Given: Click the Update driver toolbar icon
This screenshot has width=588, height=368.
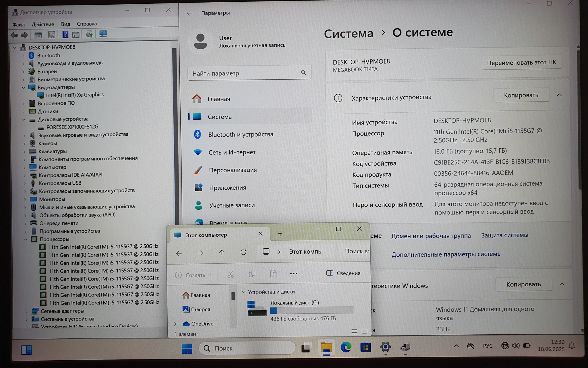Looking at the screenshot, I should pyautogui.click(x=89, y=34).
